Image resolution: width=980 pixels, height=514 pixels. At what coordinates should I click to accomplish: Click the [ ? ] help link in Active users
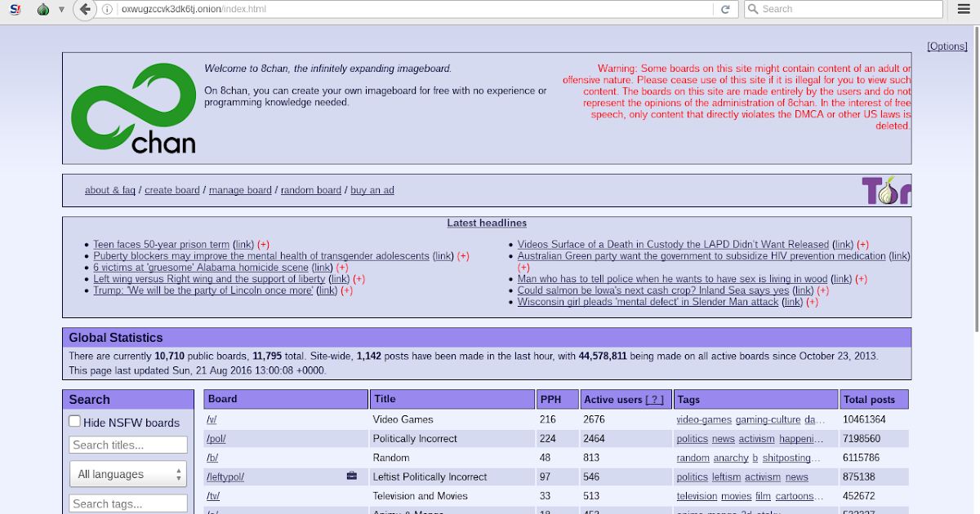(654, 400)
